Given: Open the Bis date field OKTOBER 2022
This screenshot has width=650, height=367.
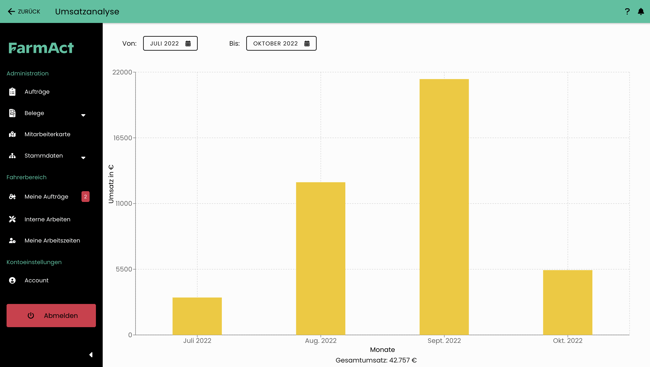Looking at the screenshot, I should [281, 44].
